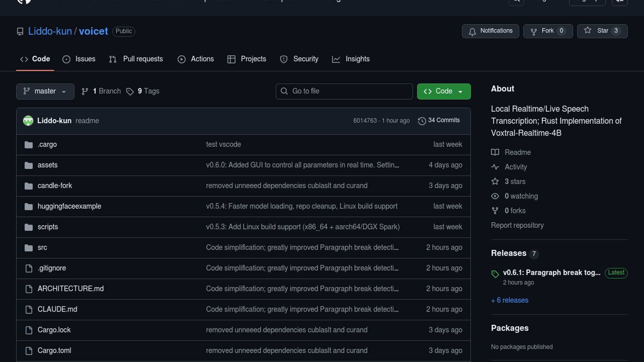Click the Report repository link
Image resolution: width=644 pixels, height=362 pixels.
[x=517, y=225]
